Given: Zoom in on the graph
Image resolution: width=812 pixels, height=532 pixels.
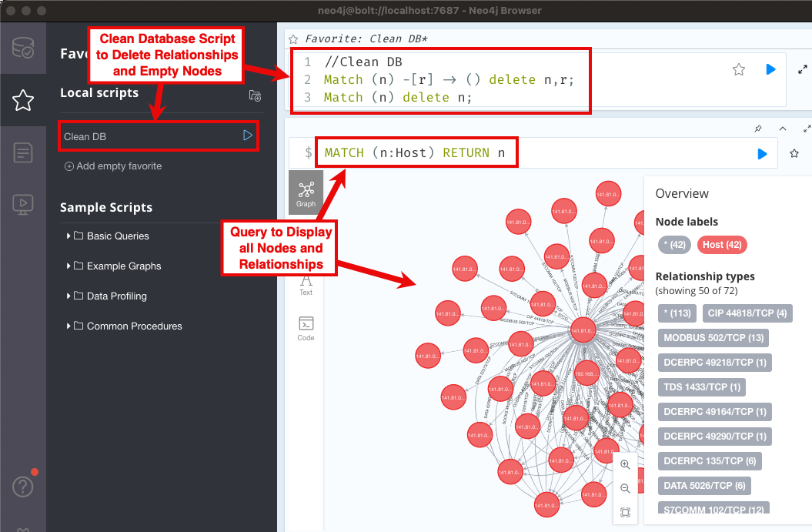Looking at the screenshot, I should (625, 465).
